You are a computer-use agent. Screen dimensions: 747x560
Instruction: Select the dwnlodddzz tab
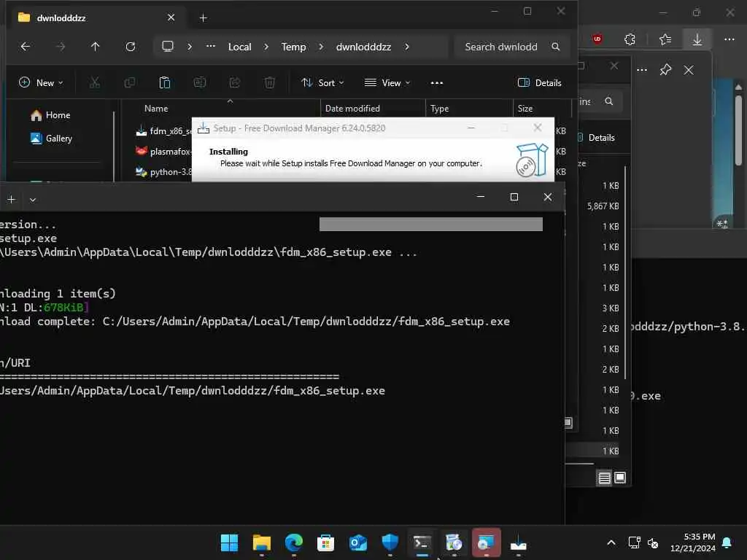click(96, 17)
